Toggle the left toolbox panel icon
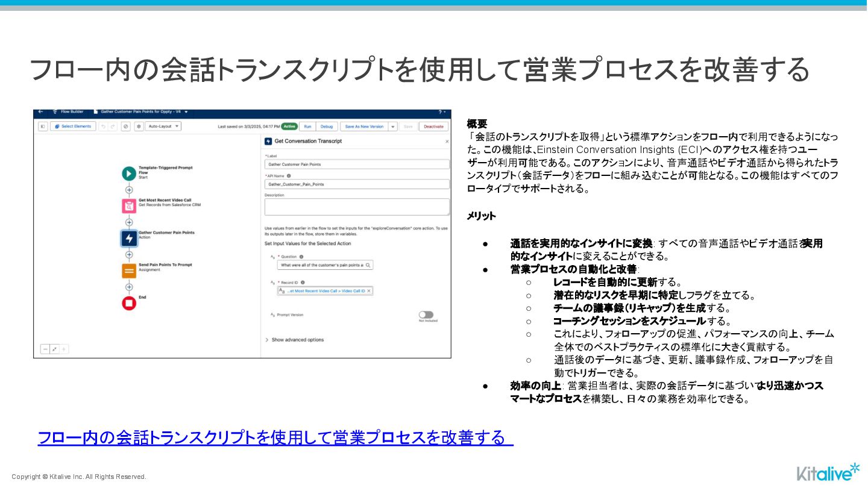 point(43,127)
